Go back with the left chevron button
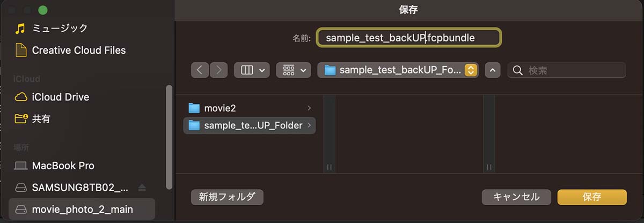The height and width of the screenshot is (223, 644). (x=199, y=70)
